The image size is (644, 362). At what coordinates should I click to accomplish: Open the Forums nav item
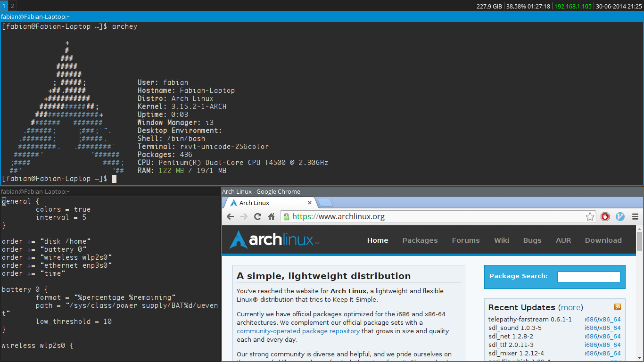point(466,240)
